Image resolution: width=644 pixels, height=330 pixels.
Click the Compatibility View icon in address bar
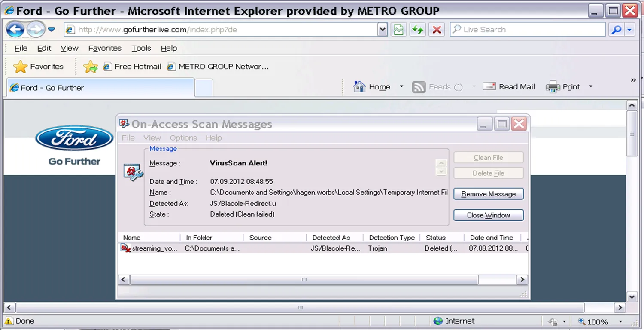coord(399,30)
